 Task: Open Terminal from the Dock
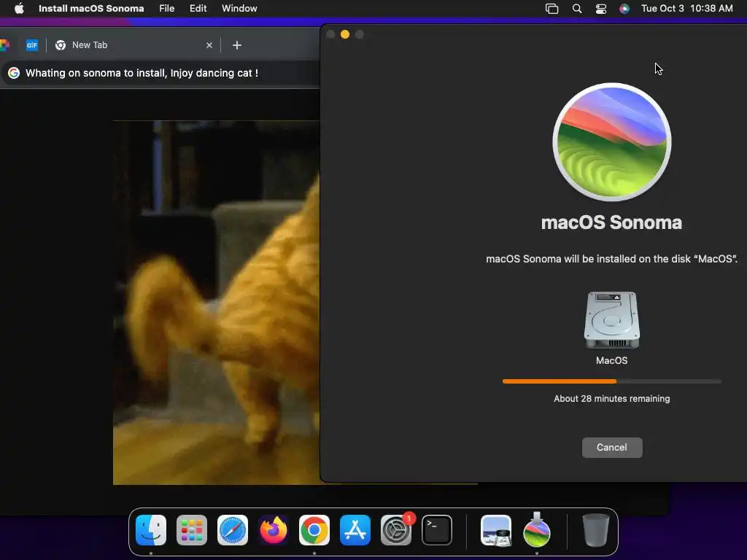[437, 530]
